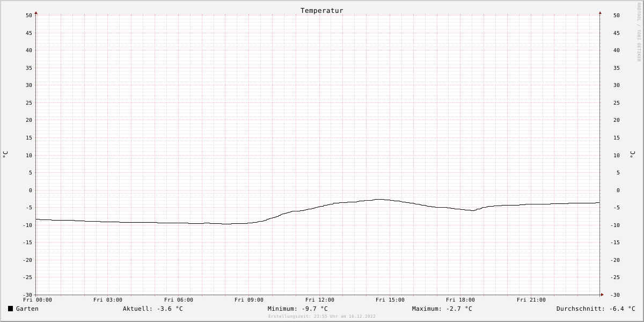
Task: Click the 25 label on right axis
Action: [x=617, y=103]
